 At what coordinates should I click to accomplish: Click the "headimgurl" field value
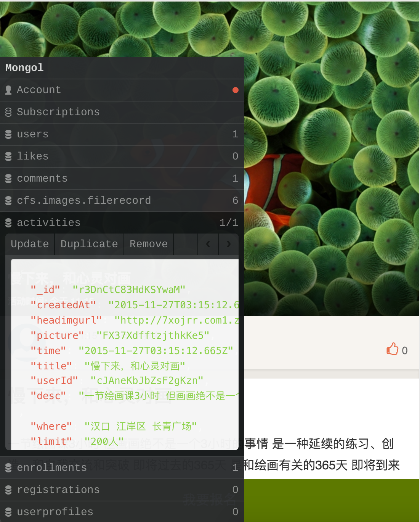pos(176,321)
